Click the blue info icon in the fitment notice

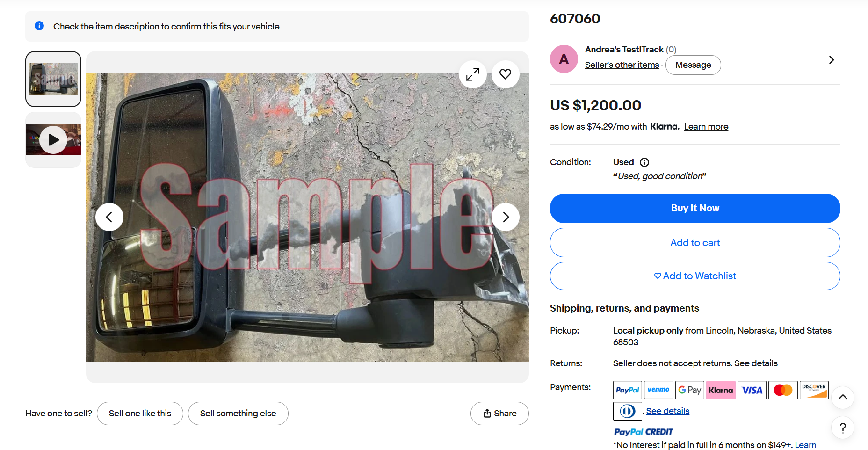point(39,26)
